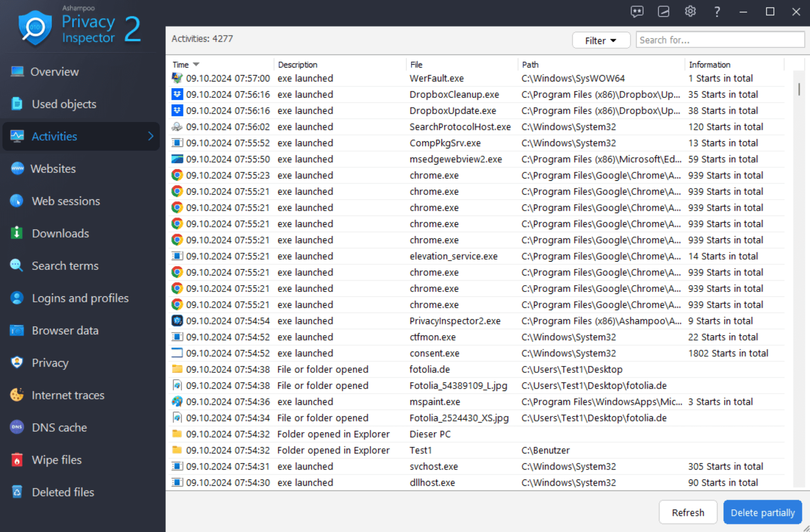Screen dimensions: 810x532
Task: Open the feedback speech bubble icon
Action: coord(637,11)
